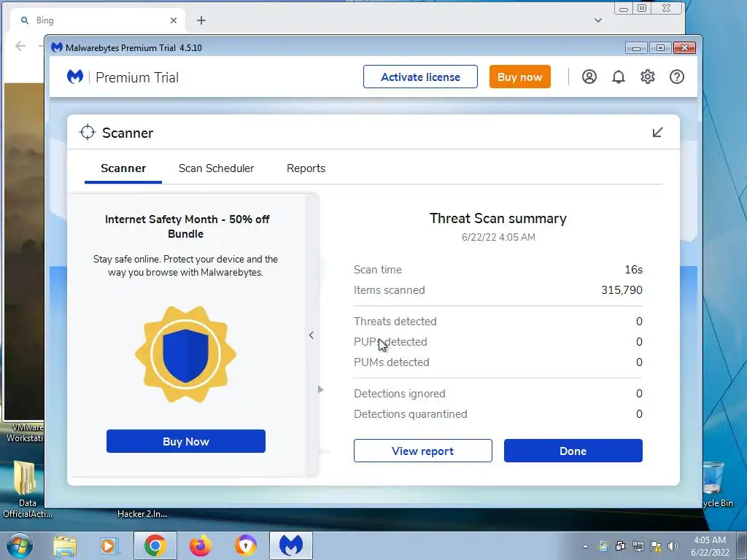
Task: Open Malwarebytes settings gear
Action: [x=648, y=77]
